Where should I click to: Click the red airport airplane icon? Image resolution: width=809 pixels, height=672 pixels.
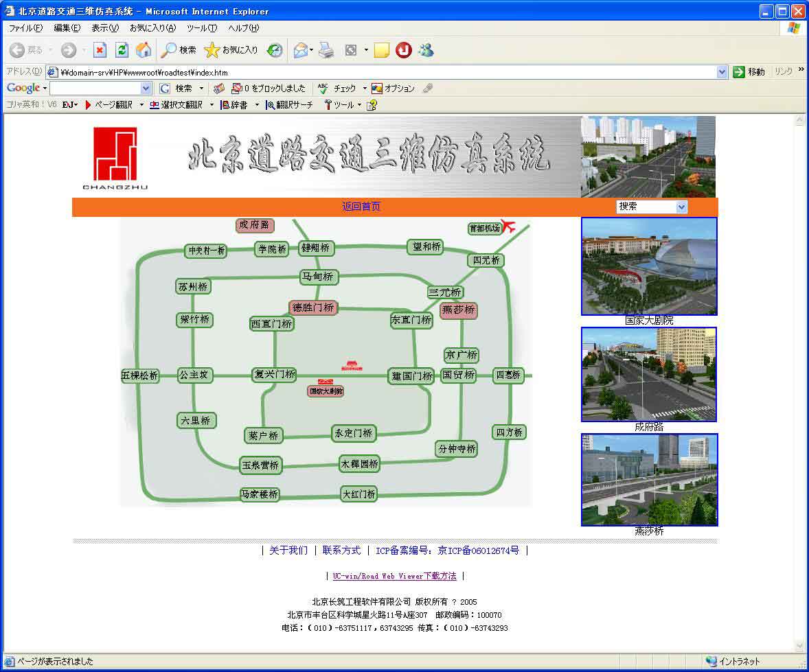click(508, 225)
